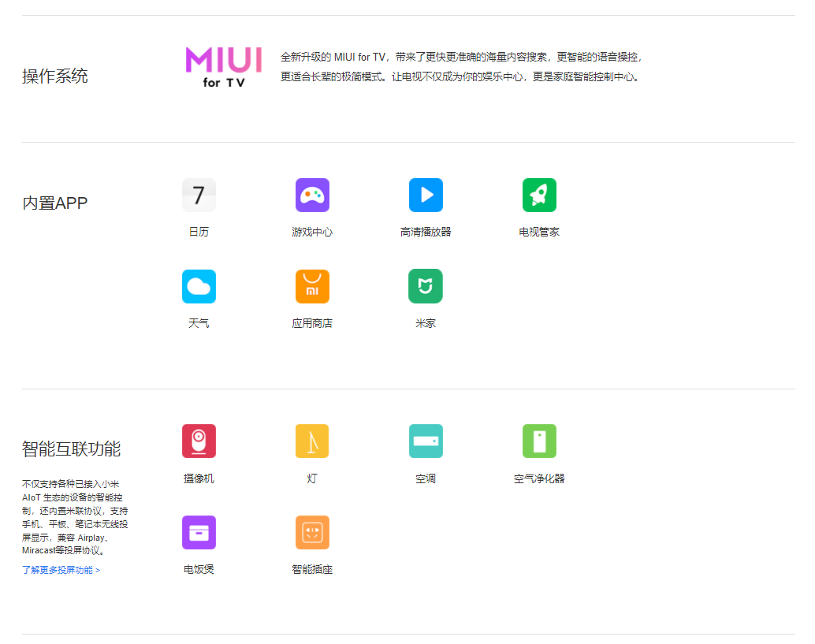
Task: Select the Air Purifier (空气净化器) icon
Action: [x=539, y=441]
